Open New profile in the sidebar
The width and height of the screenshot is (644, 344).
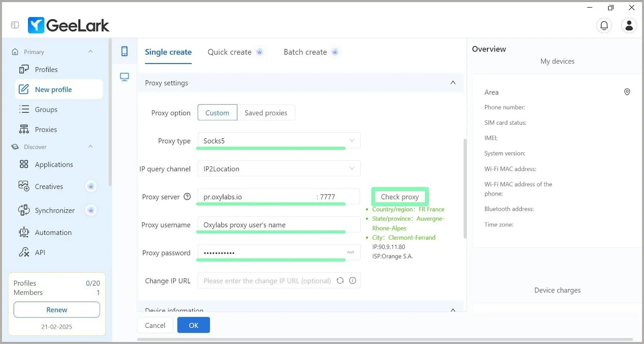[x=59, y=89]
